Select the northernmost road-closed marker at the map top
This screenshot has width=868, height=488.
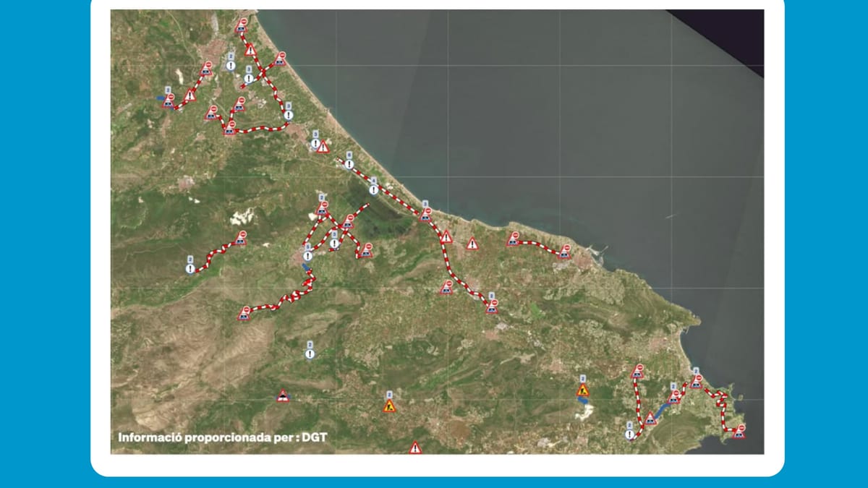pos(241,25)
